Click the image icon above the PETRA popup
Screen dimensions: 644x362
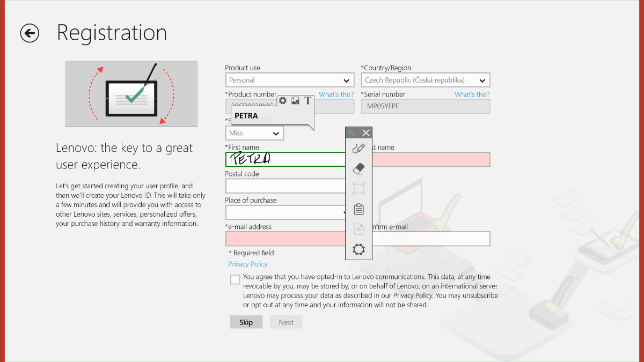click(295, 100)
